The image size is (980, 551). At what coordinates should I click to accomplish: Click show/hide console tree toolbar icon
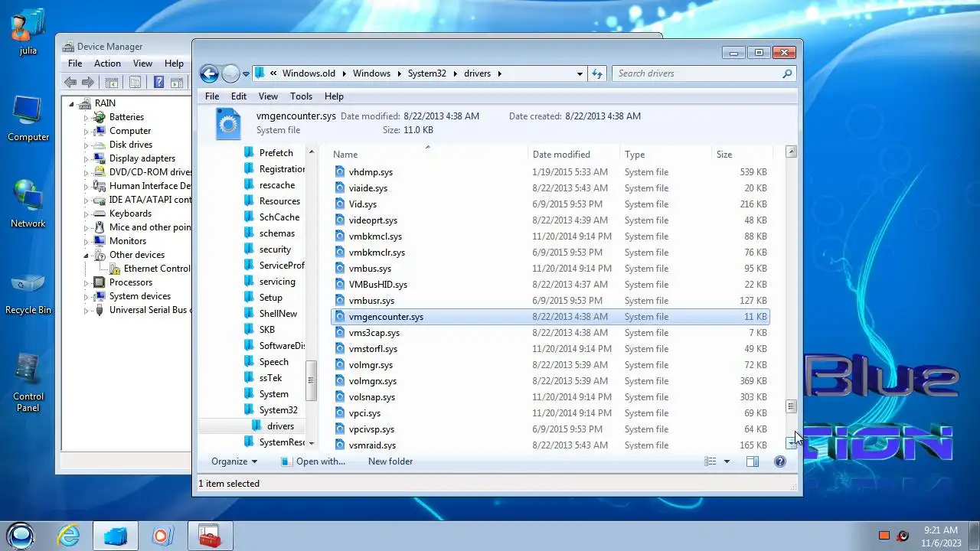111,83
